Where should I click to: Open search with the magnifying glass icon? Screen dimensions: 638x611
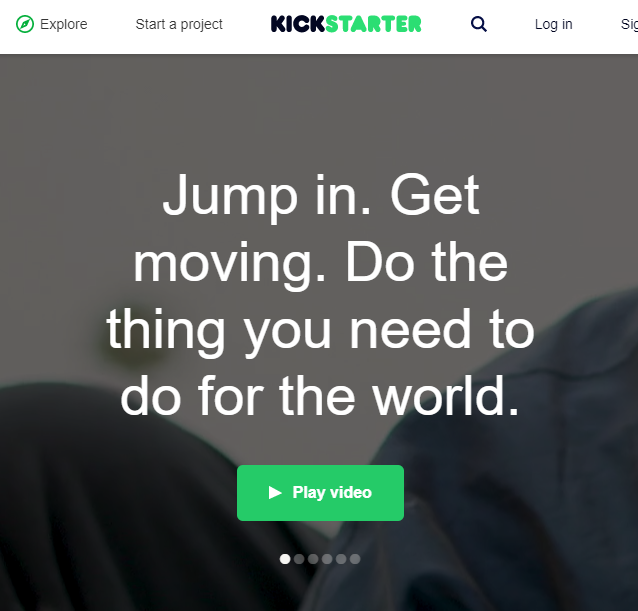point(478,24)
